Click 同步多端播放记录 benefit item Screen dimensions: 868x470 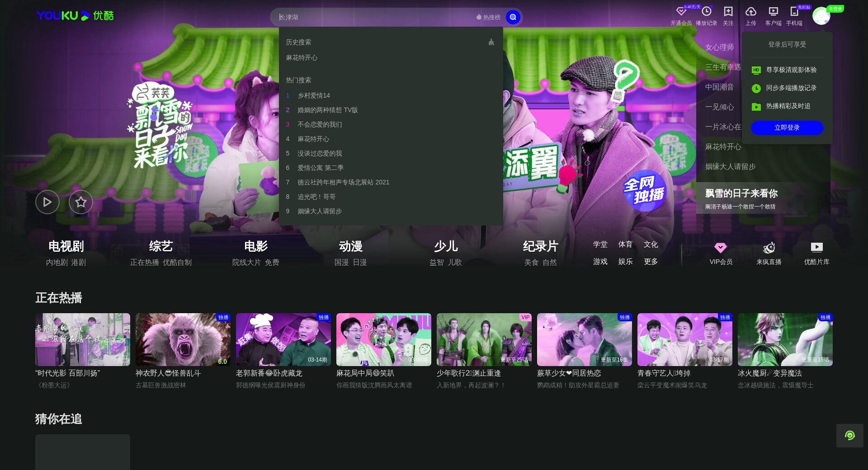(x=787, y=88)
